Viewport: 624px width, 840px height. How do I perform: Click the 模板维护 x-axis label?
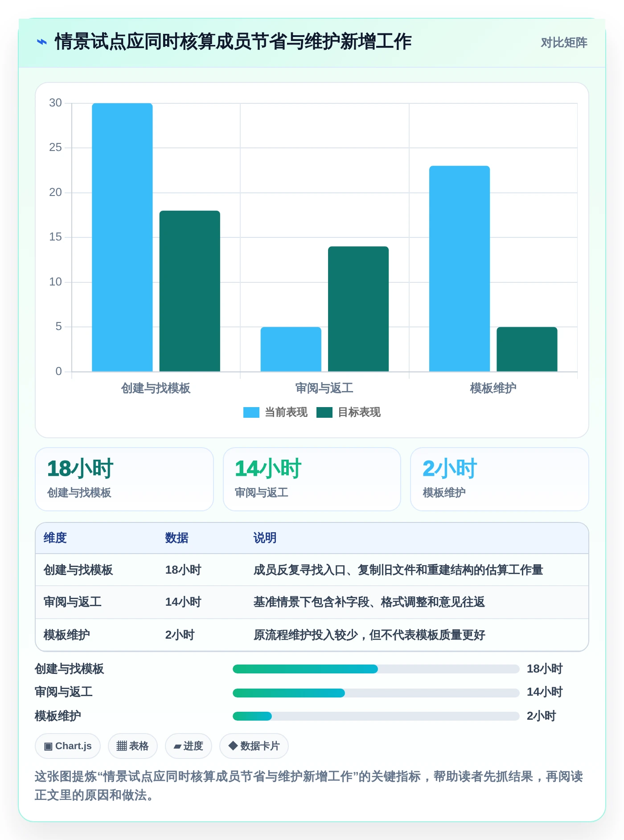[493, 388]
